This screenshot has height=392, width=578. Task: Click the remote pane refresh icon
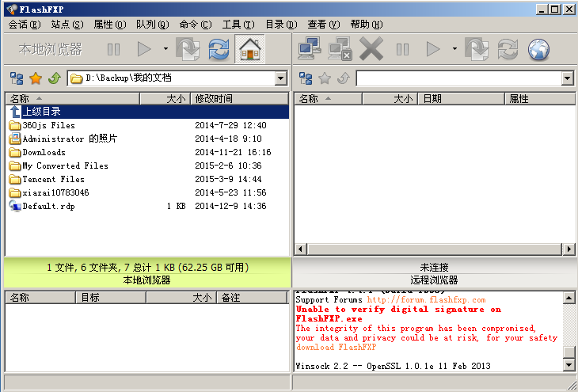click(x=508, y=49)
